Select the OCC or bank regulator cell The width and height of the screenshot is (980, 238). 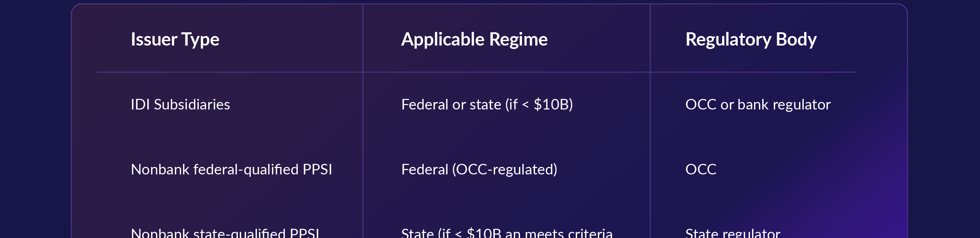758,105
